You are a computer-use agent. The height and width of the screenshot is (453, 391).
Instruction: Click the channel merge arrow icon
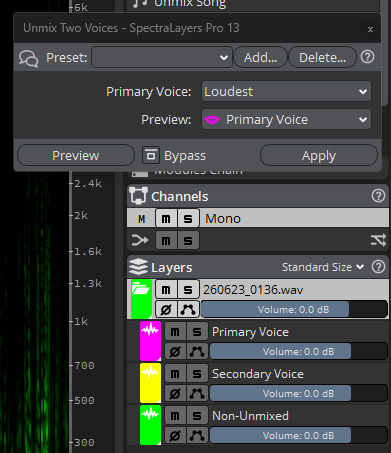coord(140,240)
